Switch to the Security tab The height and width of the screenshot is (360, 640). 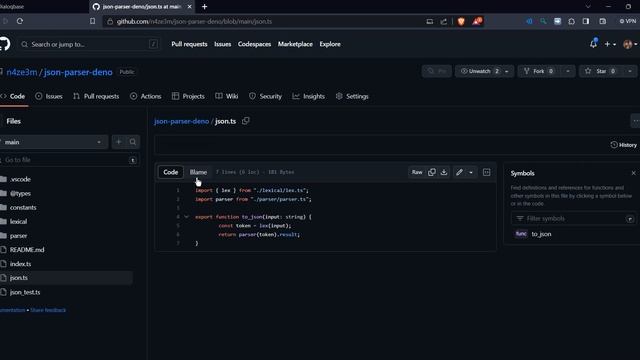[x=265, y=96]
